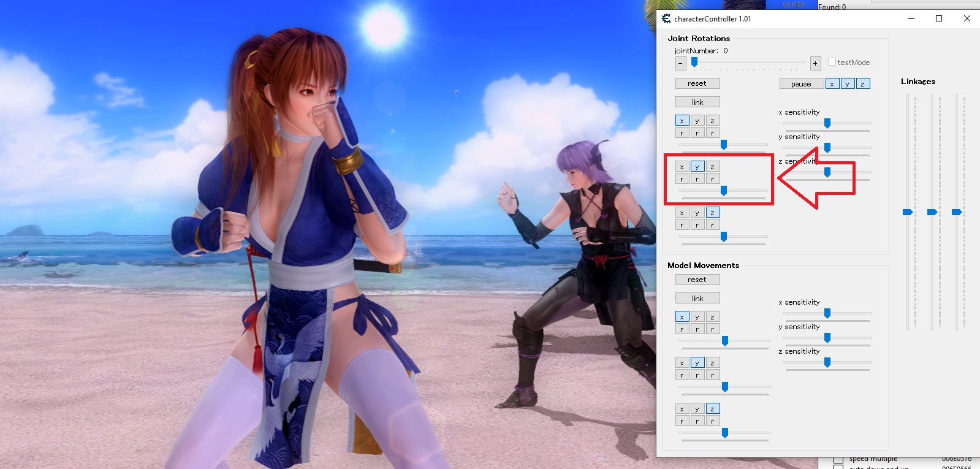This screenshot has height=469, width=980.
Task: Click Joint Rotations z sensitivity slider thumb
Action: click(x=827, y=172)
